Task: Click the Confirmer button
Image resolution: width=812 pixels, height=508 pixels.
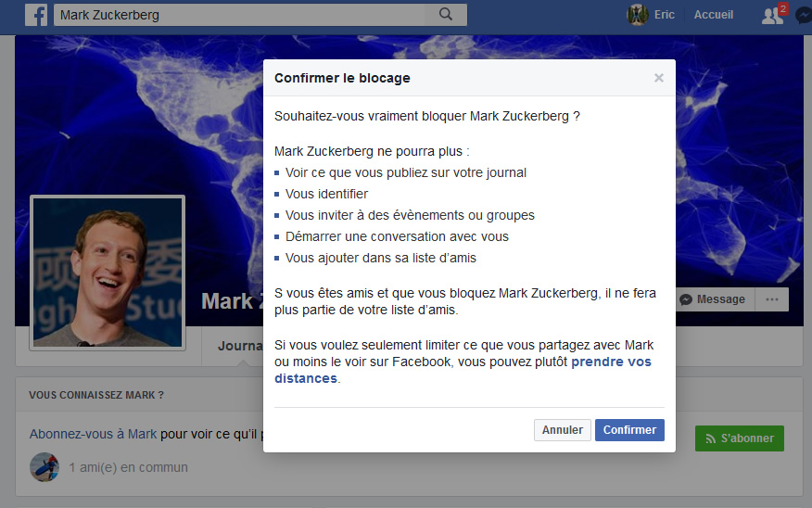Action: pyautogui.click(x=629, y=430)
